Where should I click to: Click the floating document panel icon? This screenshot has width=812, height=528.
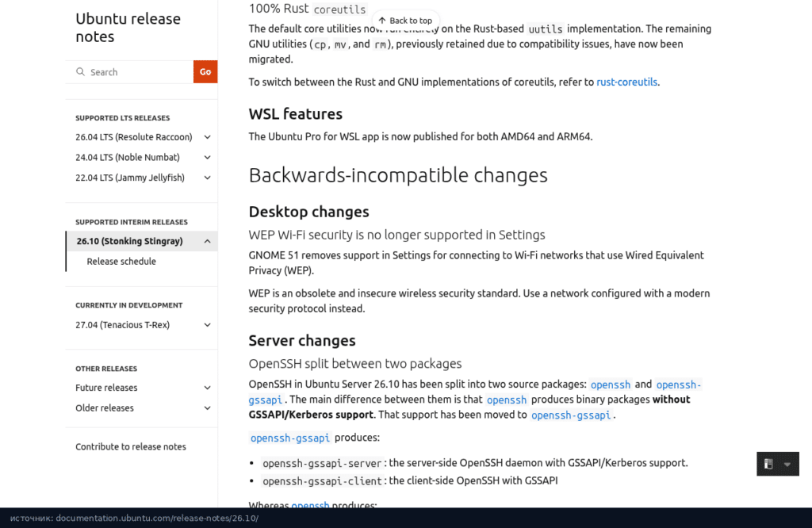pyautogui.click(x=768, y=465)
